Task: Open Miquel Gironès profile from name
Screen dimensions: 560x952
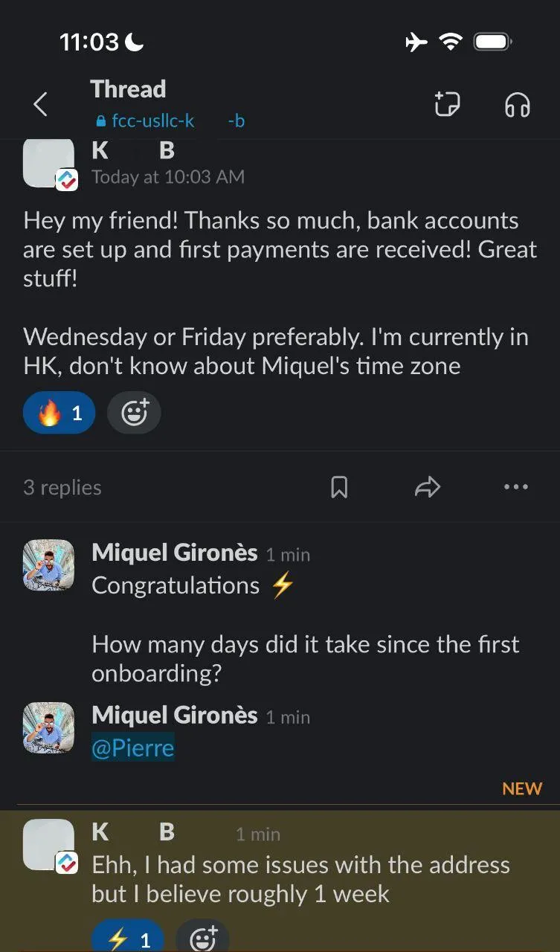Action: click(x=174, y=553)
